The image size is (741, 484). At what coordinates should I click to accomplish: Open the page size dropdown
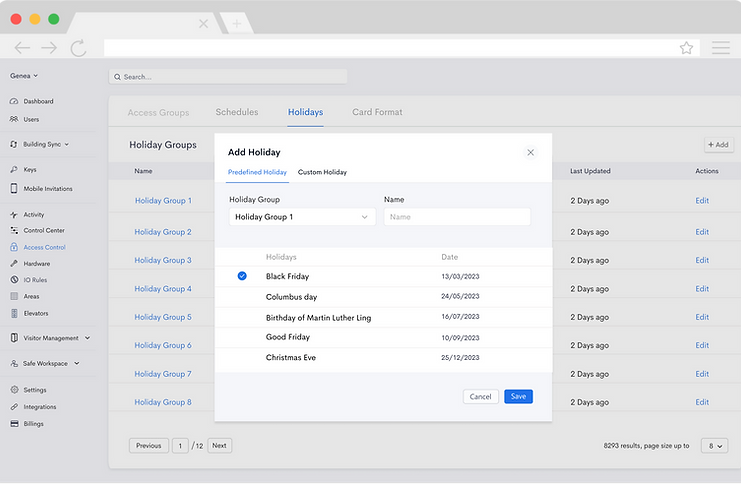point(715,446)
